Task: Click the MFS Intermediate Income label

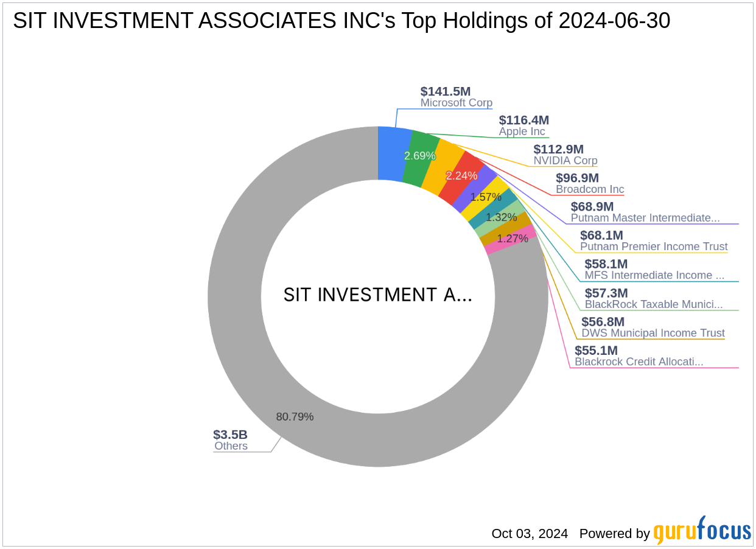Action: pyautogui.click(x=654, y=275)
